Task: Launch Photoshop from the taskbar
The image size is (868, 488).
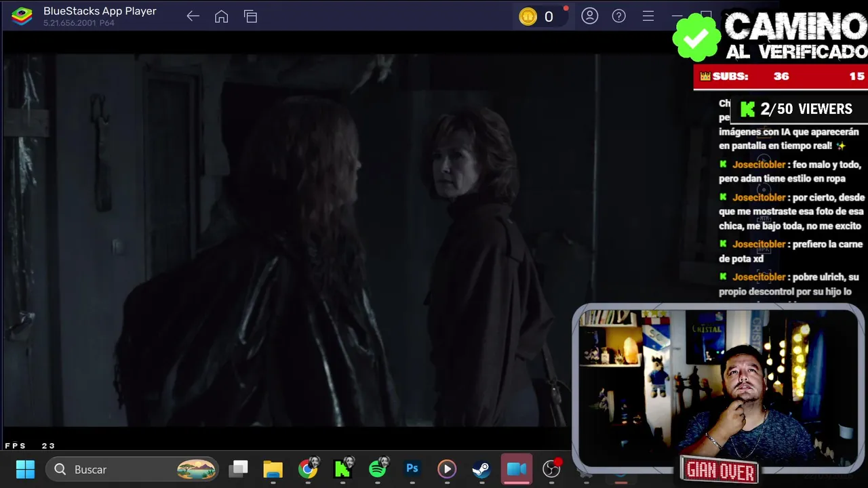Action: click(412, 468)
